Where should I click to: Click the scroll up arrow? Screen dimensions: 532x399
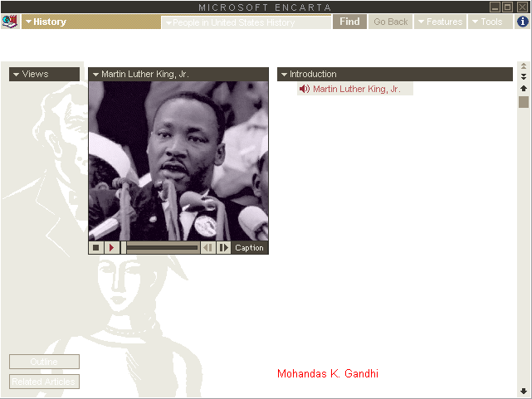(x=524, y=88)
